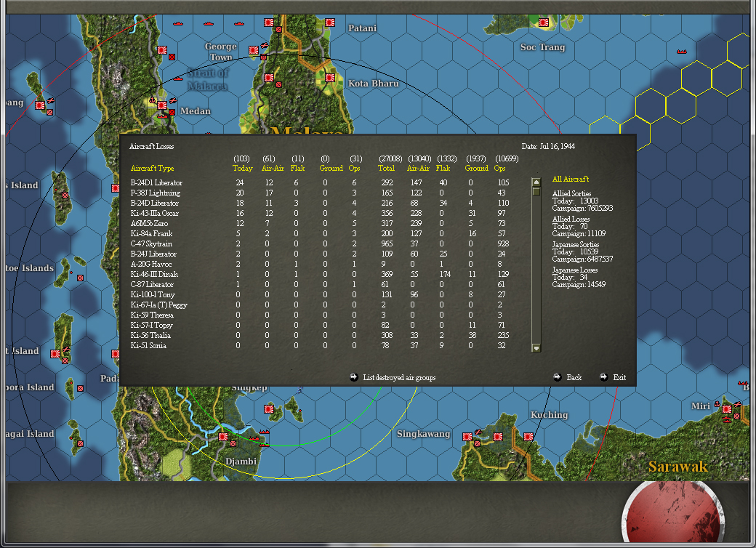This screenshot has width=756, height=548.
Task: Click the Soc Trang map label
Action: pyautogui.click(x=542, y=47)
